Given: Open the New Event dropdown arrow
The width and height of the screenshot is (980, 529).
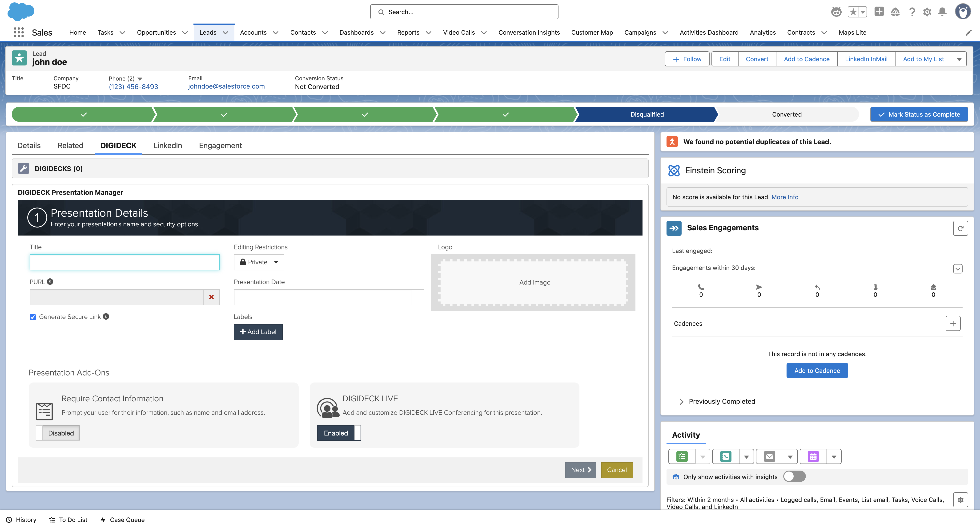Looking at the screenshot, I should (834, 457).
